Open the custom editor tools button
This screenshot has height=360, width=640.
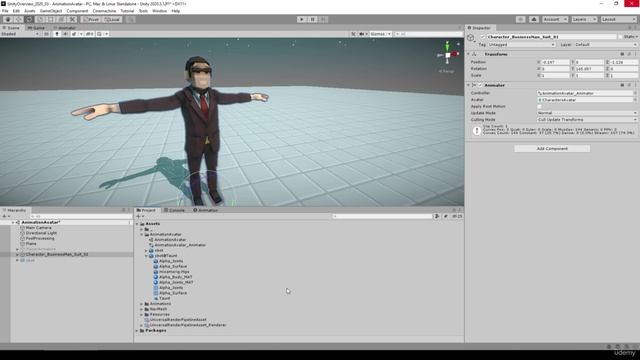coord(72,19)
